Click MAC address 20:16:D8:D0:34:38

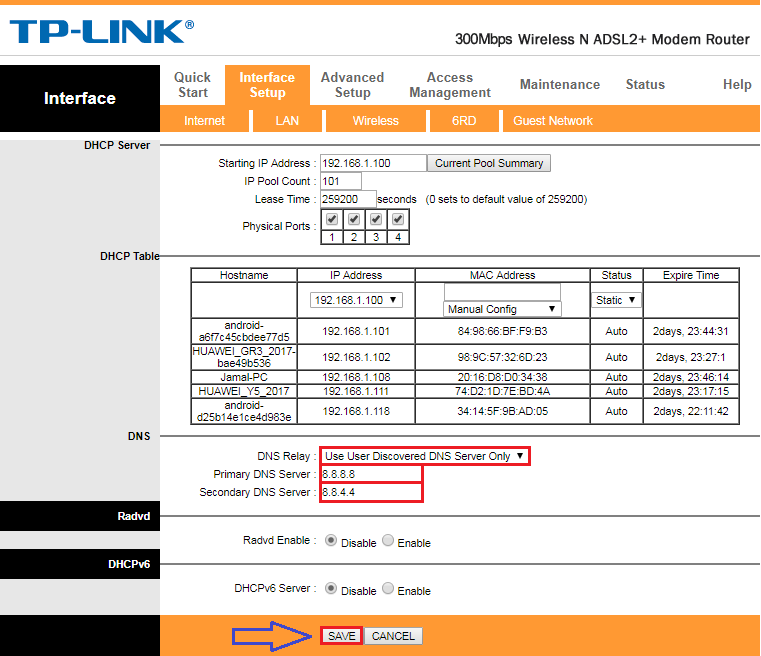click(x=502, y=377)
